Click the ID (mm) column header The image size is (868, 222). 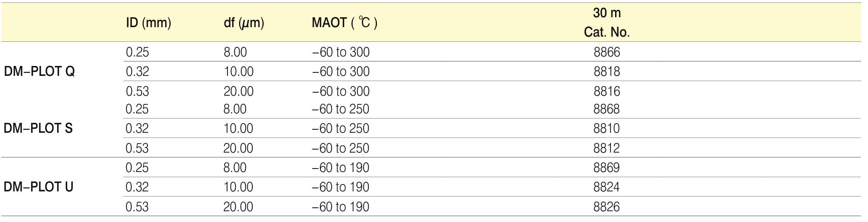(x=148, y=23)
